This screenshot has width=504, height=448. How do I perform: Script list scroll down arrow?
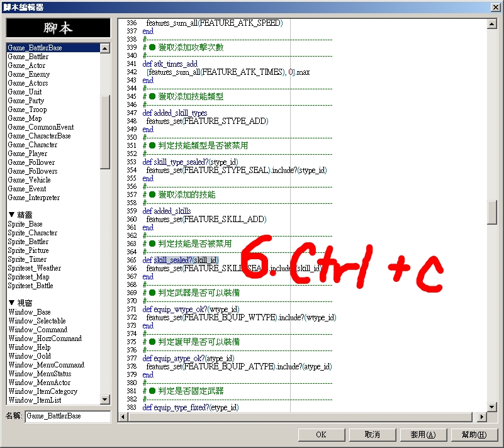click(x=105, y=400)
